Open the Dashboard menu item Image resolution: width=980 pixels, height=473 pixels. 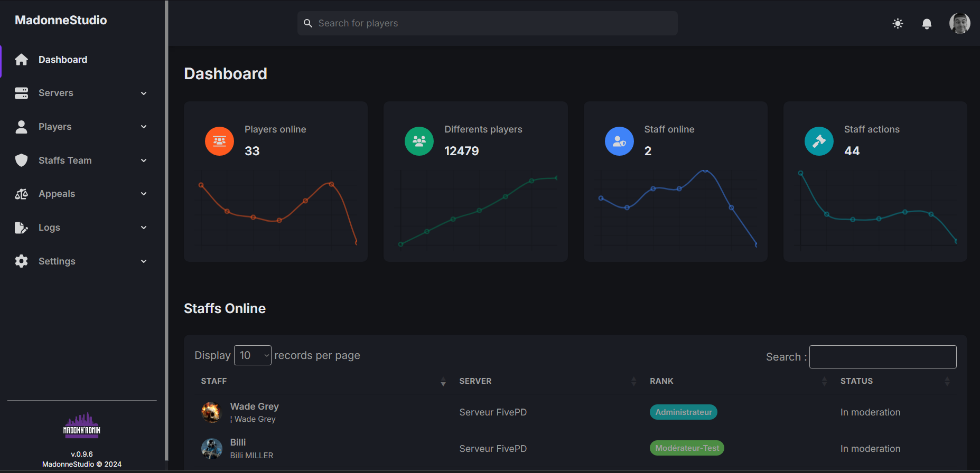[63, 60]
